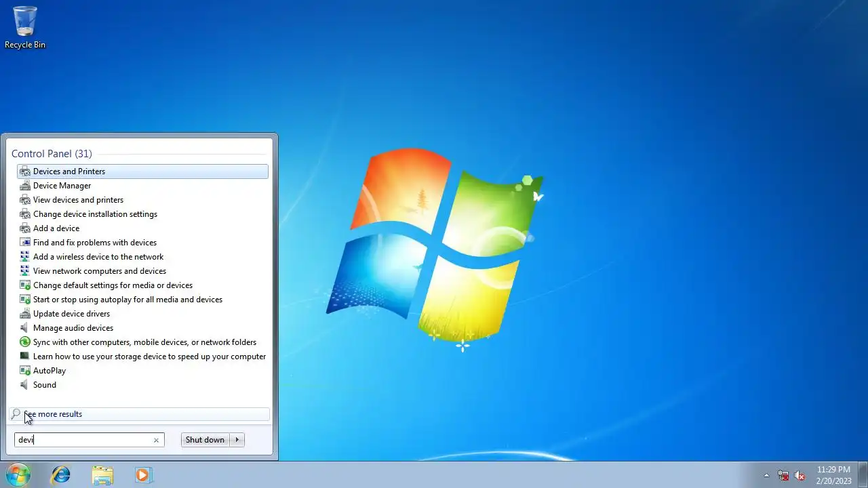Click the Show desktop strip at taskbar end
The image size is (868, 488).
click(x=863, y=475)
